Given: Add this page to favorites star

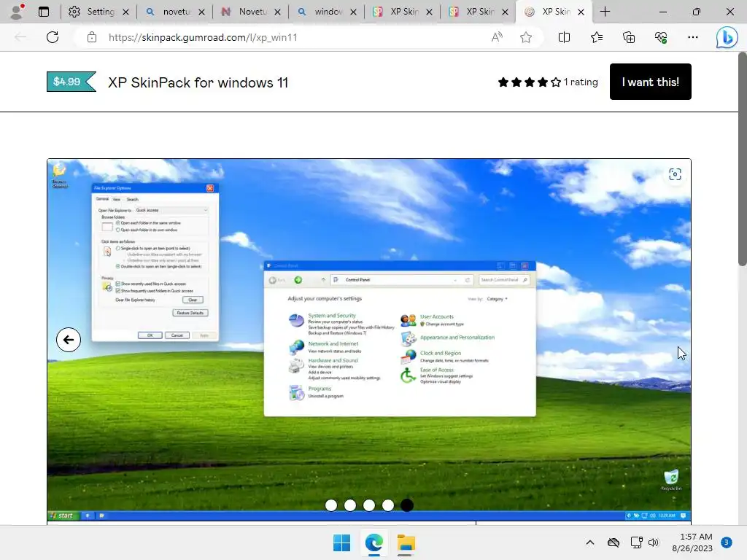Looking at the screenshot, I should [x=526, y=37].
